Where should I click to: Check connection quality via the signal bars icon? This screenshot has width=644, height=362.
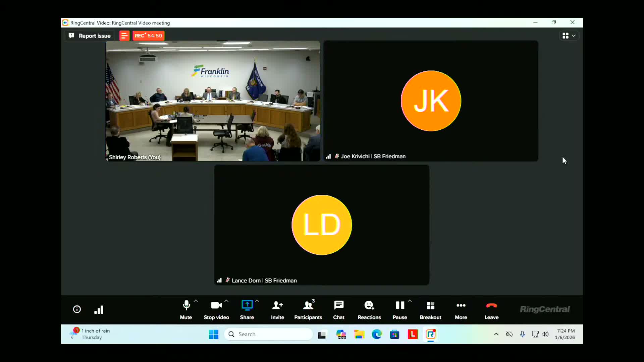pos(99,309)
